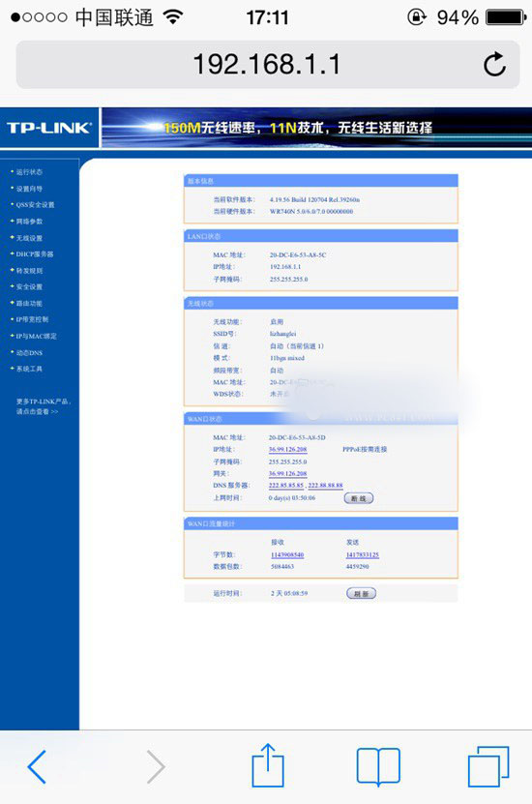Open the Safari share sheet icon
This screenshot has width=532, height=804.
[x=268, y=765]
